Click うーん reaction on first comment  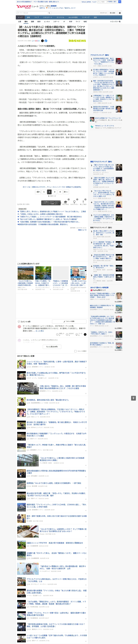[79, 334]
